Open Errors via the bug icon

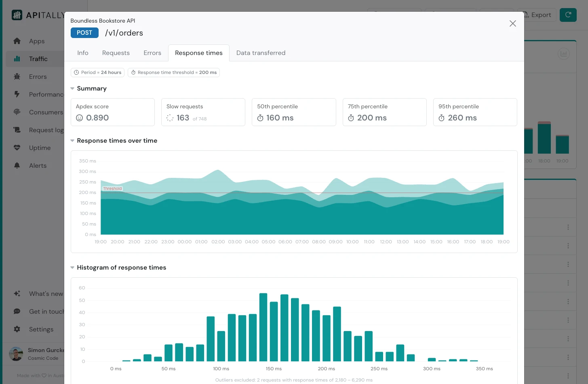click(17, 77)
